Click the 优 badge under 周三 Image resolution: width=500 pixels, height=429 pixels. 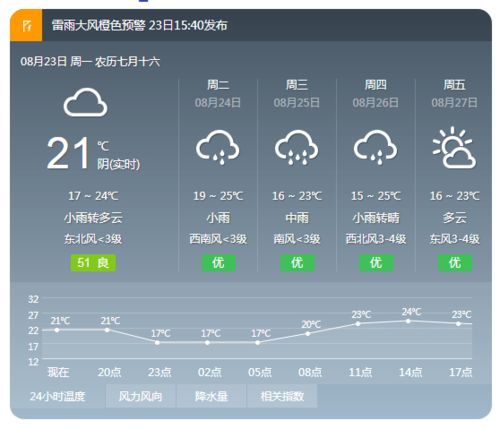tap(297, 263)
